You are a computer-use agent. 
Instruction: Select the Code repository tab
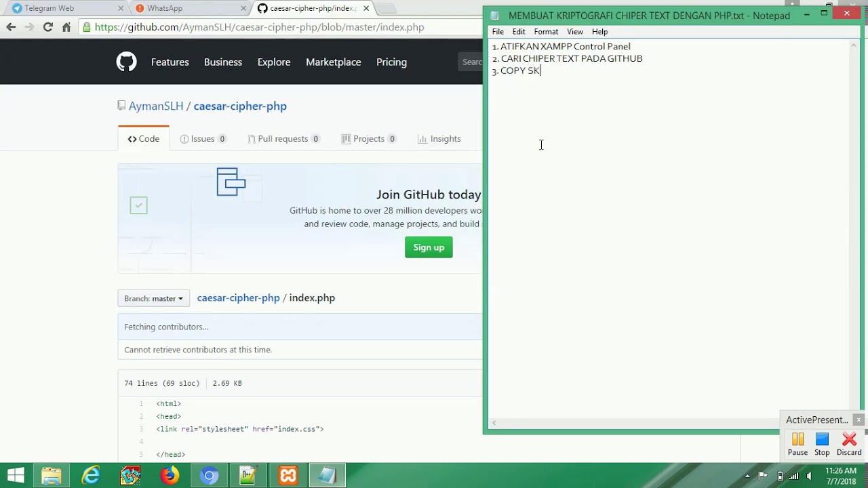[x=144, y=138]
